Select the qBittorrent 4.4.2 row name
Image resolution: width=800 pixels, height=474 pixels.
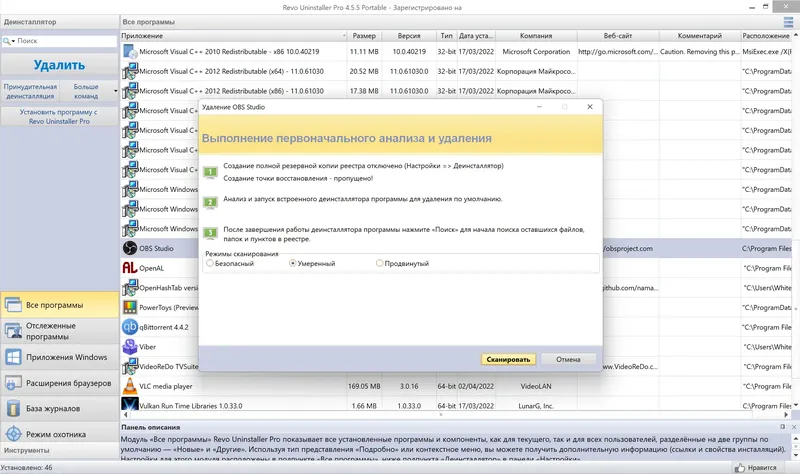164,327
